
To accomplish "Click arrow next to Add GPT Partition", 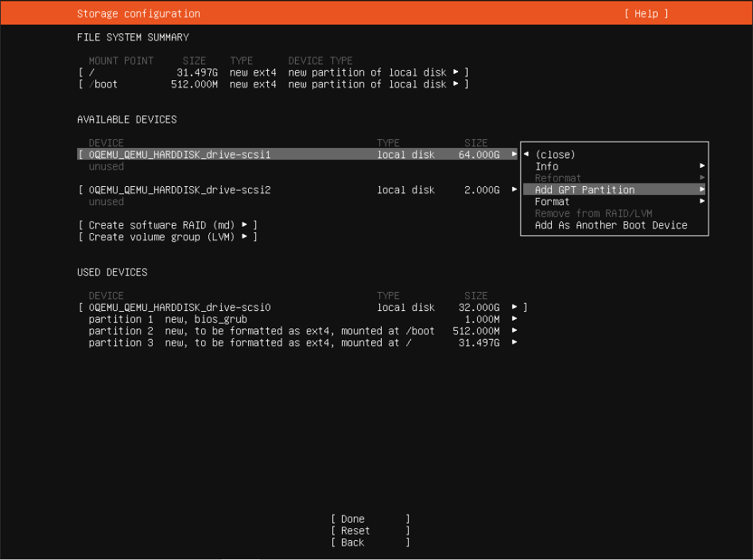I will (702, 190).
